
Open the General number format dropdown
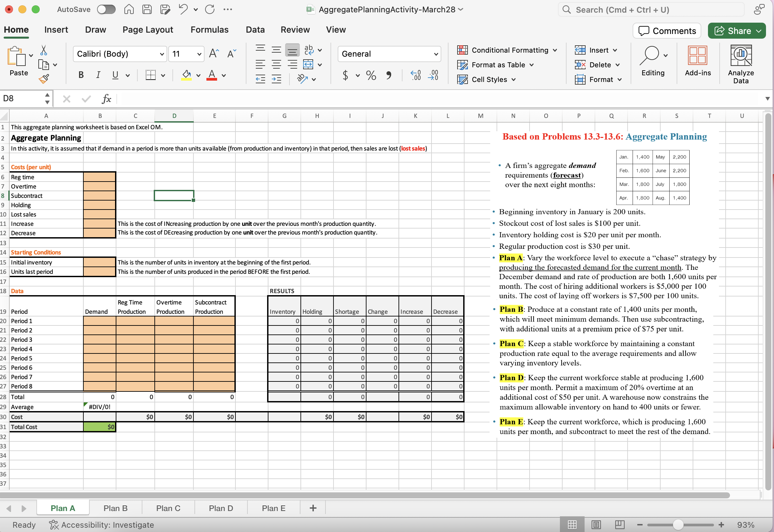point(389,54)
